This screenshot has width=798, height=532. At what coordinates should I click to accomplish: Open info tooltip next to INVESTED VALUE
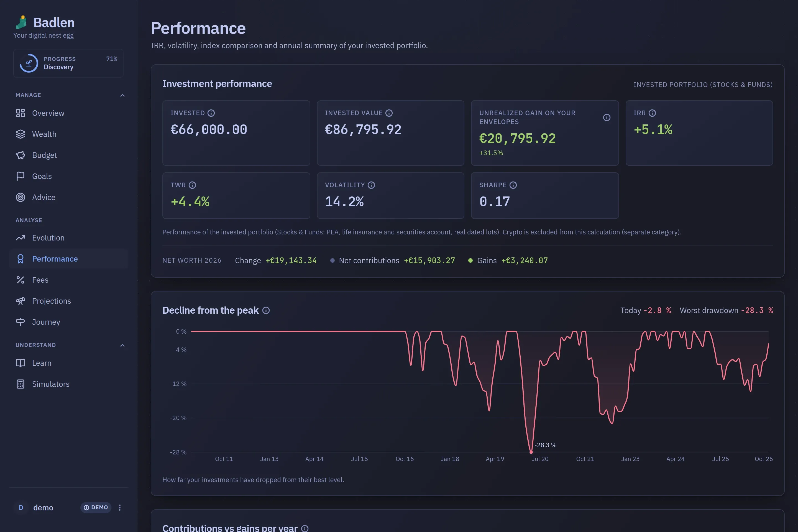(x=389, y=113)
